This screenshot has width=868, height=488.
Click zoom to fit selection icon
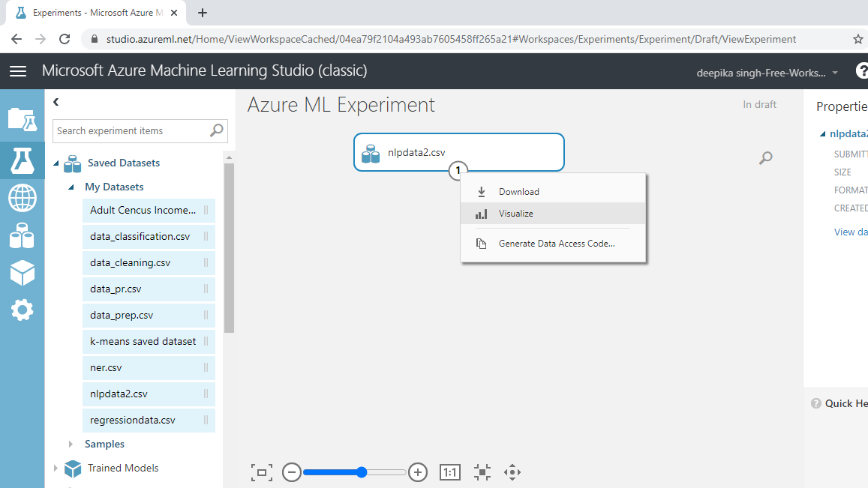pyautogui.click(x=482, y=472)
